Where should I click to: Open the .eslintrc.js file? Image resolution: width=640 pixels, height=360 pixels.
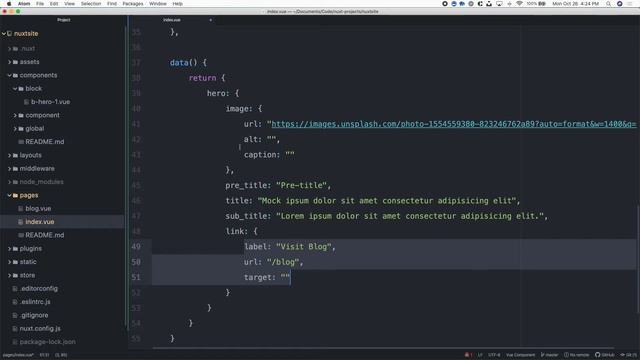35,302
